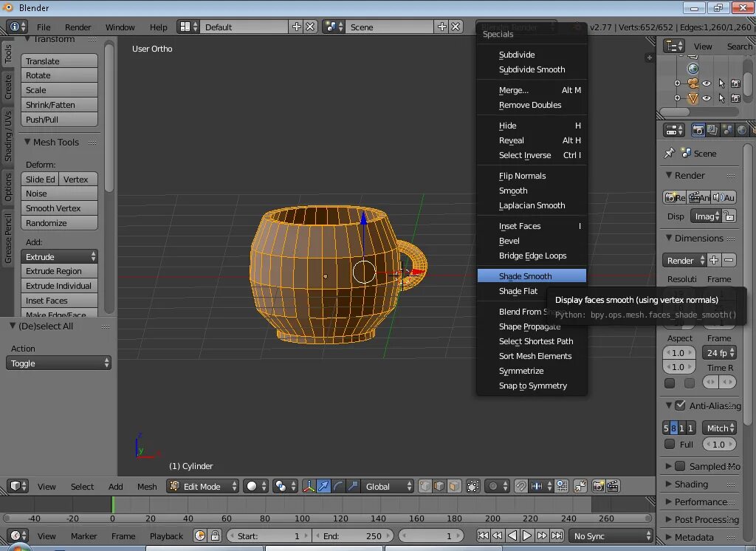Screen dimensions: 756x551
Task: Enable the snap magnet in the 3D viewport header
Action: [520, 487]
